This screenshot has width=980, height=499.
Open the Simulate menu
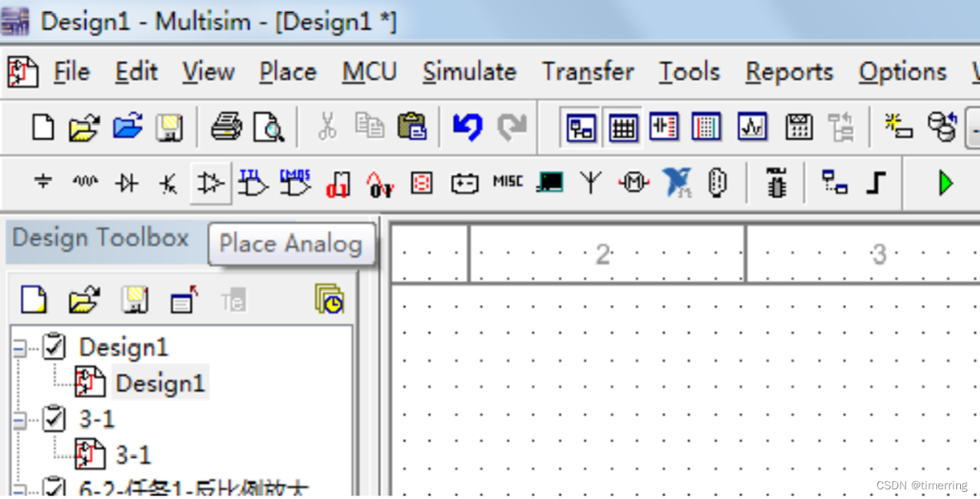tap(469, 72)
